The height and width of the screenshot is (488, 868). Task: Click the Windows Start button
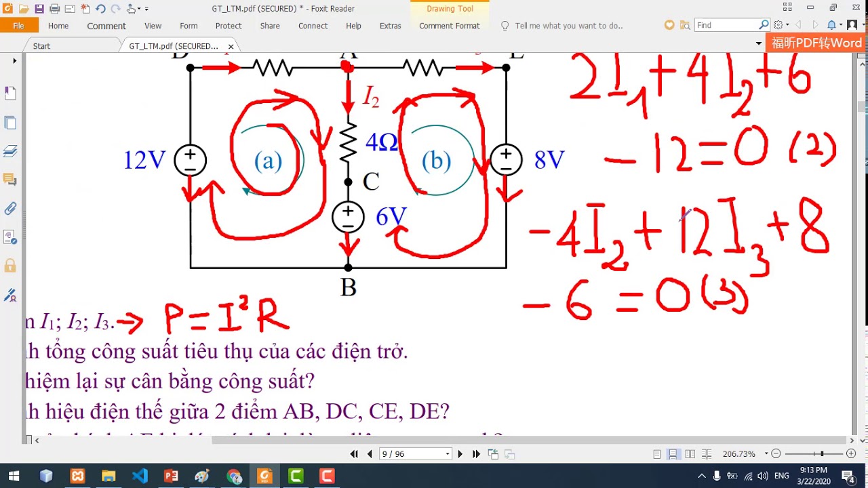14,476
